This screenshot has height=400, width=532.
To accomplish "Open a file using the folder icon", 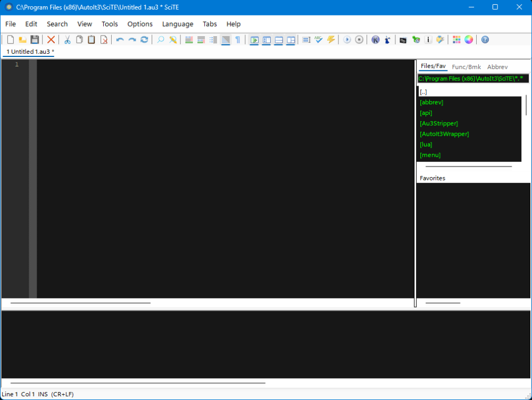I will [x=22, y=40].
